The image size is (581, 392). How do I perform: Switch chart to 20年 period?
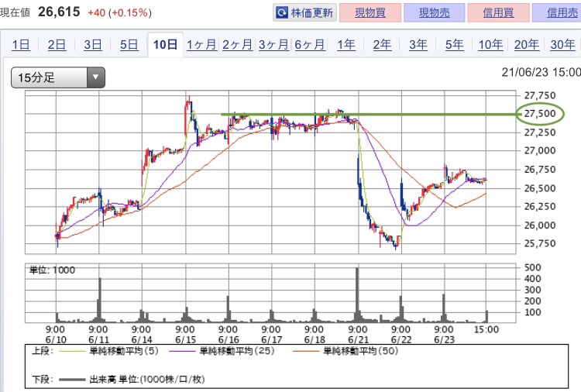[x=527, y=45]
